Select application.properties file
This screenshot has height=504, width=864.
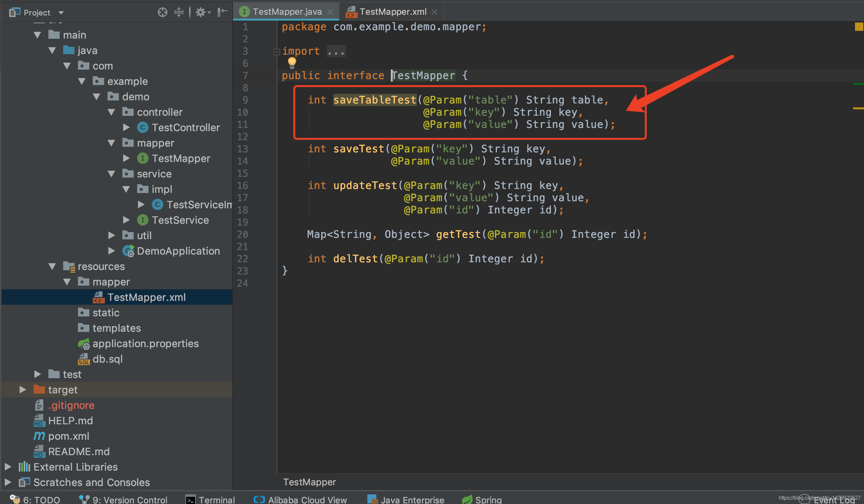[138, 343]
